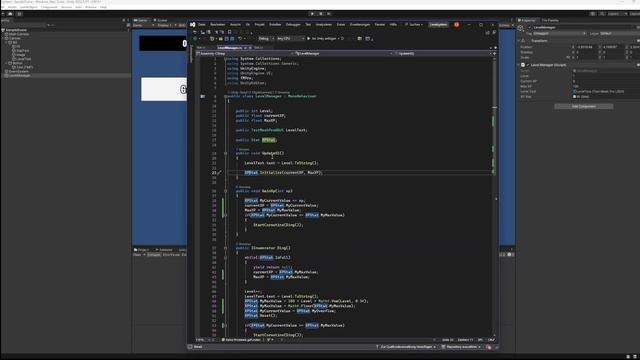
Task: Click cloud icon in Unity top-left toolbar
Action: pos(10,13)
